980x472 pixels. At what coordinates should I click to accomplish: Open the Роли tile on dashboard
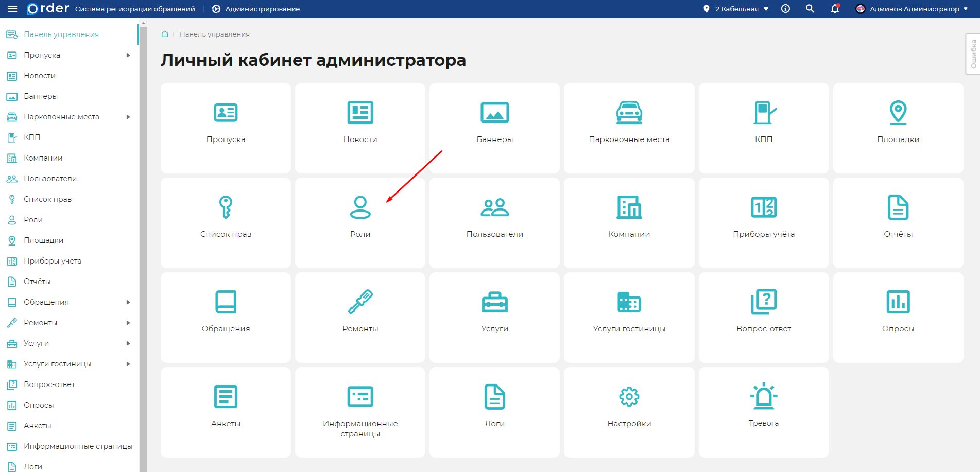pos(360,222)
